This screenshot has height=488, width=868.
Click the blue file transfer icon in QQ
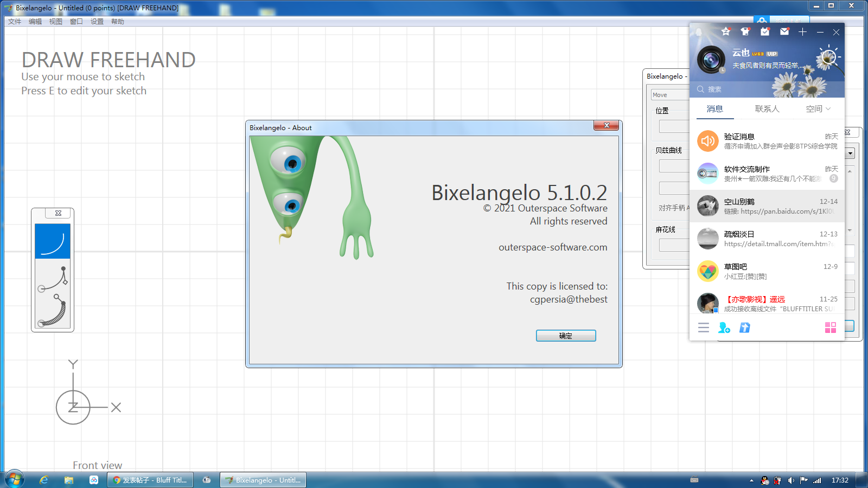745,328
